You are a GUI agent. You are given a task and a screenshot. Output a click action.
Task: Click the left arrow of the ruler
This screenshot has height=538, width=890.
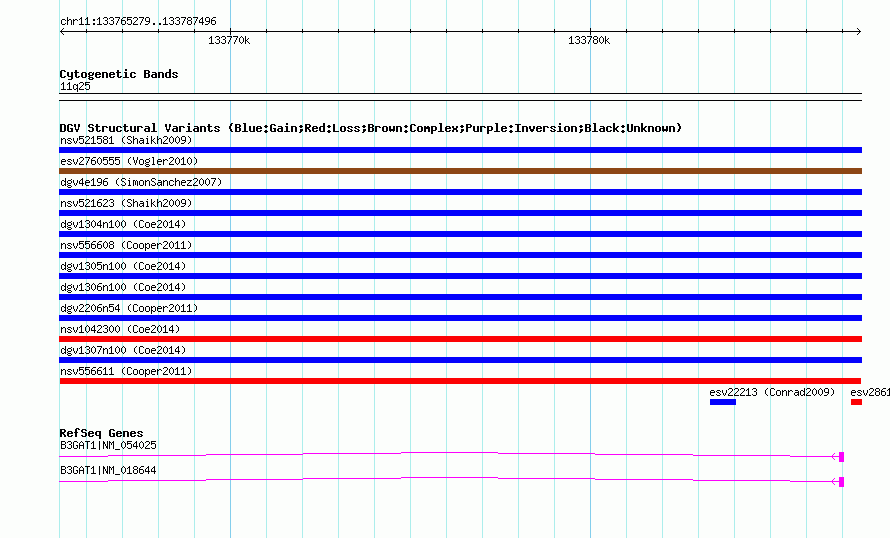pyautogui.click(x=62, y=31)
